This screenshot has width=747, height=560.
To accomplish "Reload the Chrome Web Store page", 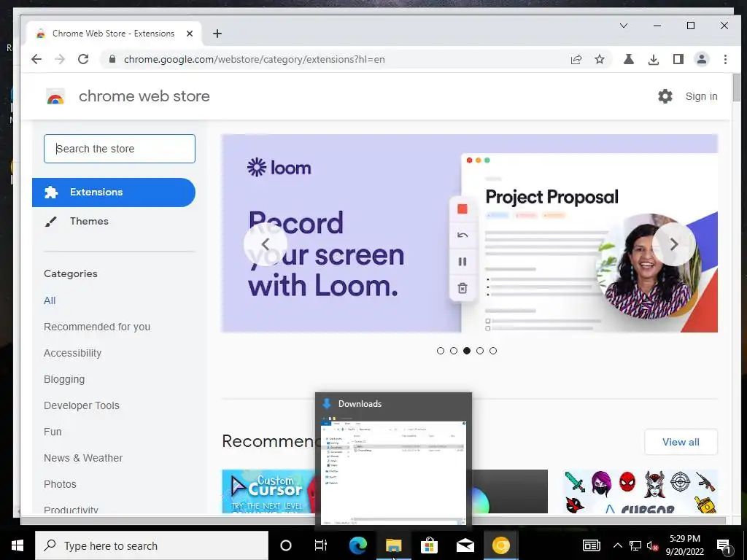I will pyautogui.click(x=83, y=59).
